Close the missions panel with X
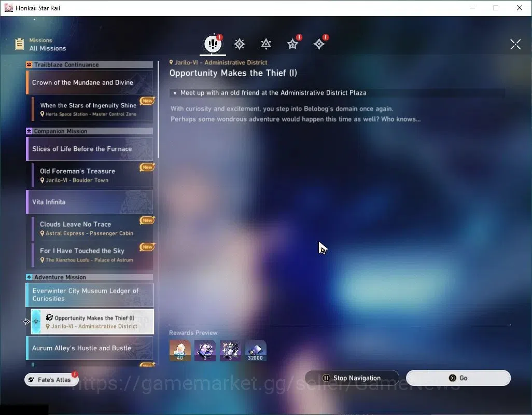 pyautogui.click(x=515, y=44)
